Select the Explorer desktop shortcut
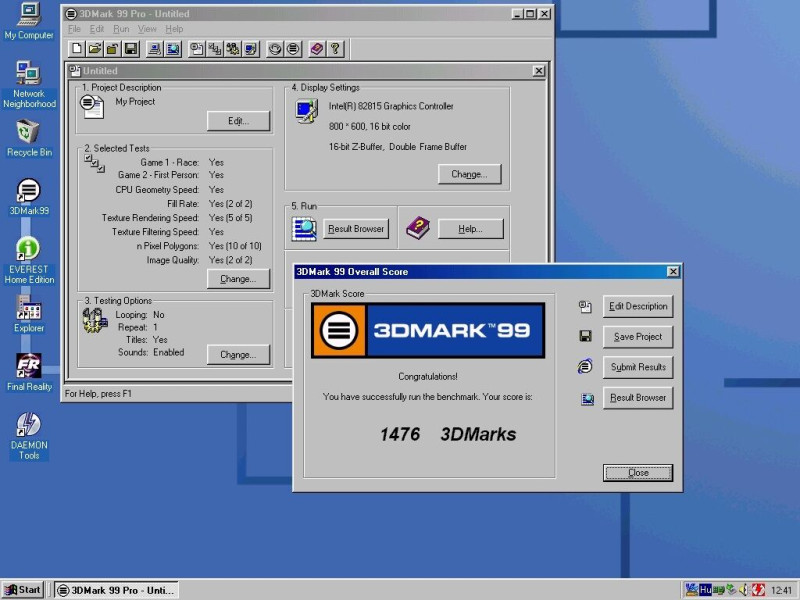The height and width of the screenshot is (600, 800). pyautogui.click(x=29, y=314)
